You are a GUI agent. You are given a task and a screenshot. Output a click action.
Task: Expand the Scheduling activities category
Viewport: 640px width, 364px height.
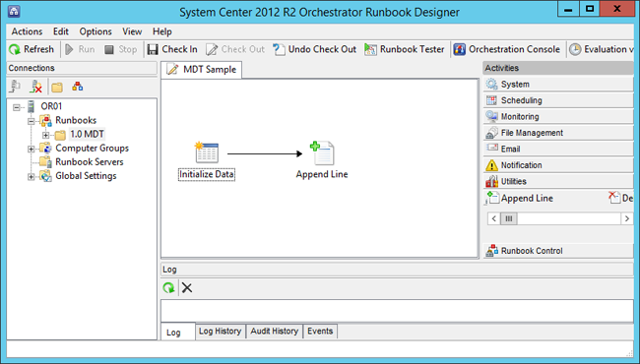click(x=558, y=100)
